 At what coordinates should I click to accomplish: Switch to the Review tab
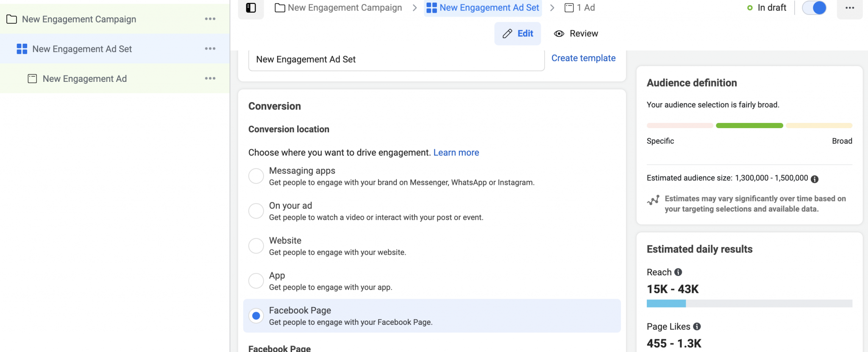click(576, 34)
